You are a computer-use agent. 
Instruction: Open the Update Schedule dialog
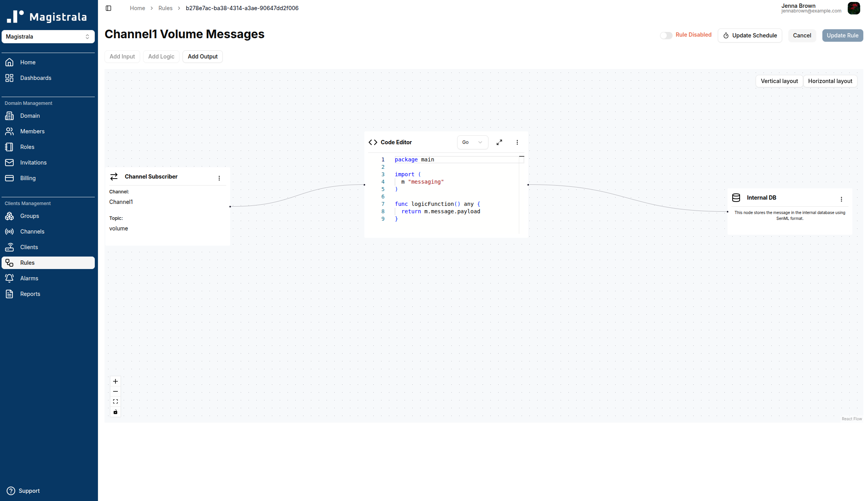coord(749,35)
